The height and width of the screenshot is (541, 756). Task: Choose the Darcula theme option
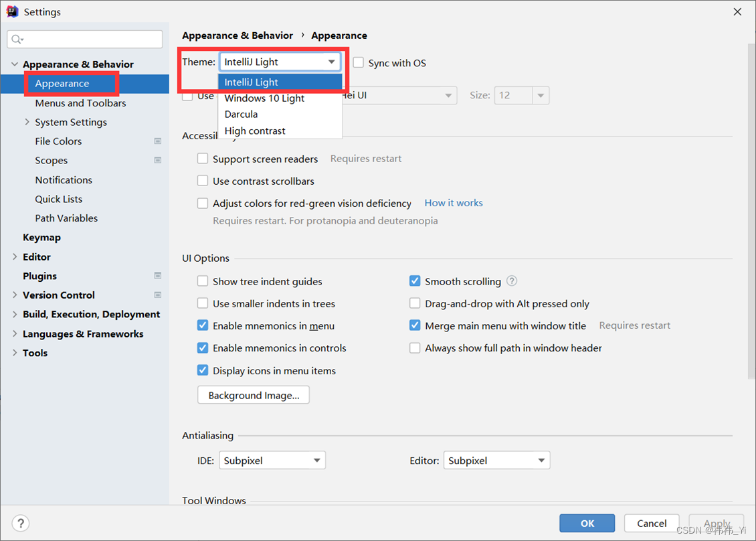280,114
